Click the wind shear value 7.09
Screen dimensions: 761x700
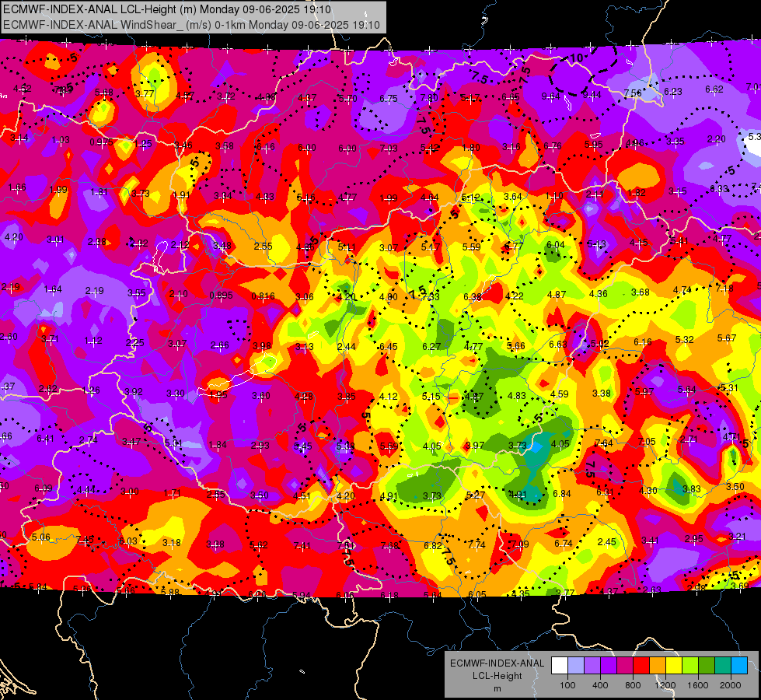519,544
